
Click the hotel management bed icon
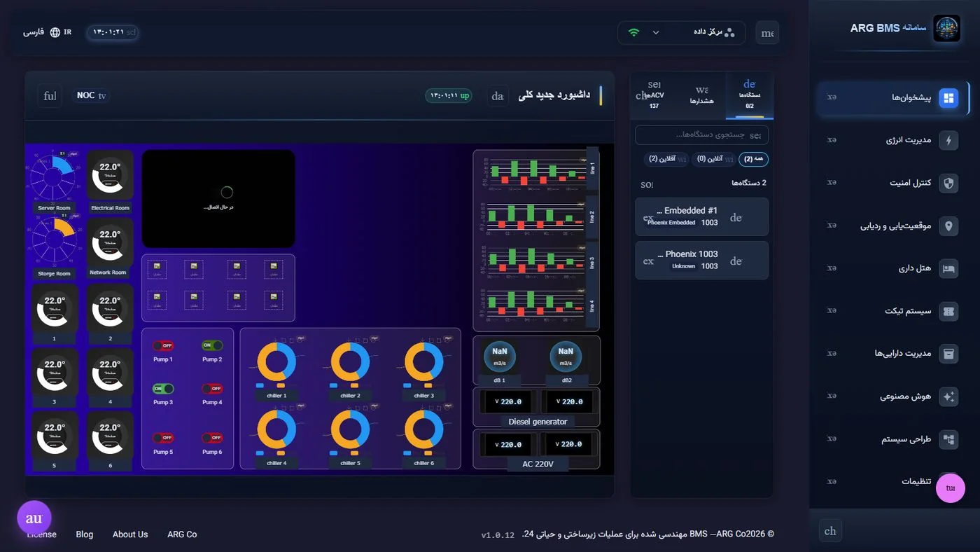point(948,268)
